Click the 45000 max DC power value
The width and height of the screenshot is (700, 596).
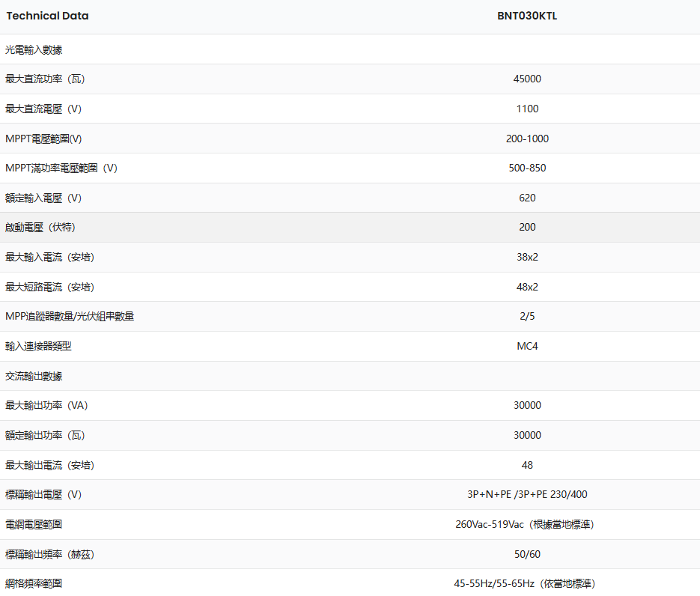(x=527, y=79)
